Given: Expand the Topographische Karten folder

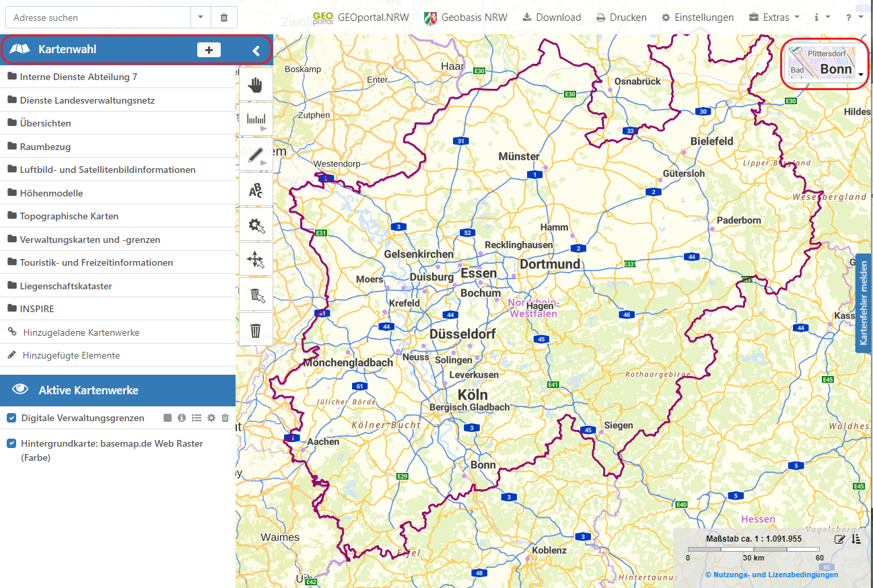Looking at the screenshot, I should 118,216.
